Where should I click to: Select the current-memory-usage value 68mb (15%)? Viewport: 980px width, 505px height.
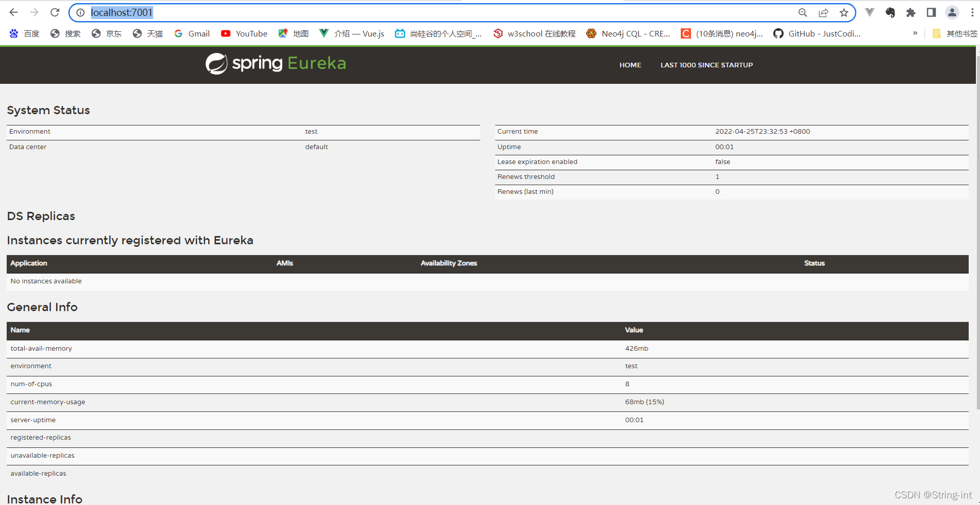click(645, 402)
